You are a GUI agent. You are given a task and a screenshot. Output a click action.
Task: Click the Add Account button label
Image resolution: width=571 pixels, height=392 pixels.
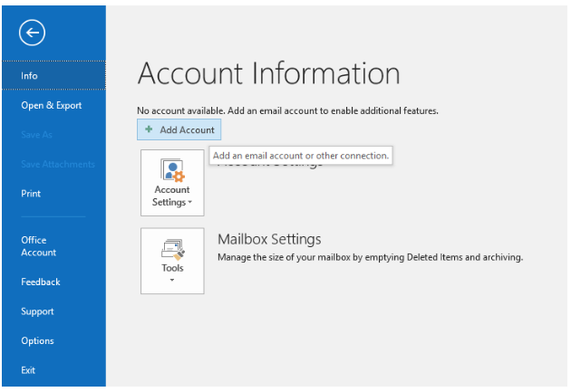point(188,129)
